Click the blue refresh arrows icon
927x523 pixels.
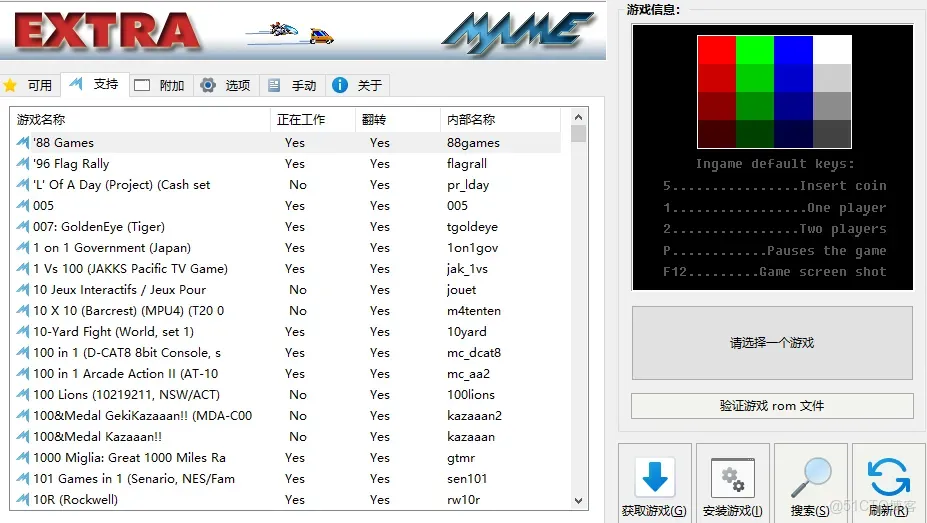(889, 477)
